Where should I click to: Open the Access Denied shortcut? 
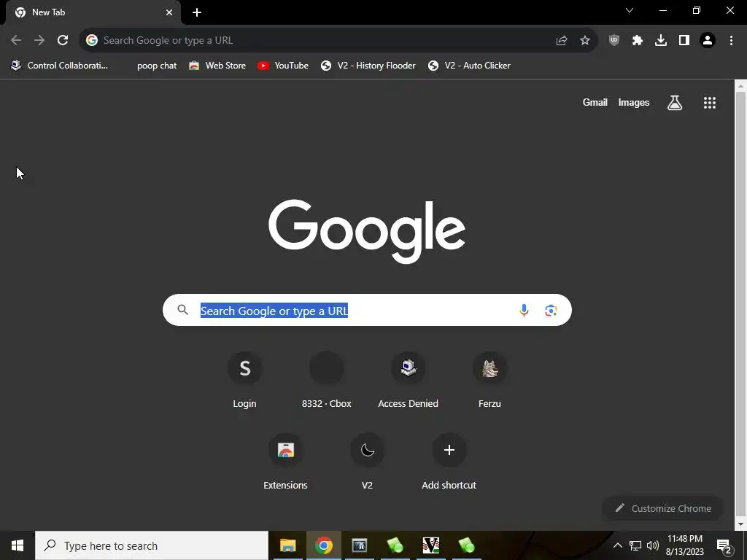point(409,381)
